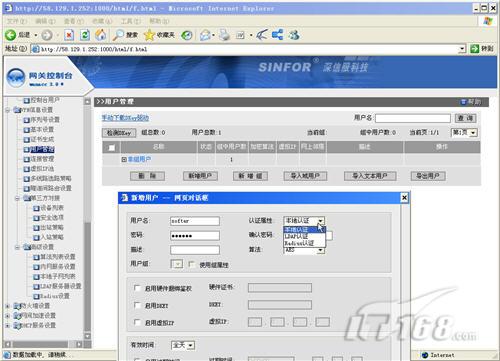Screen dimensions: 500x361
Task: Click the 手动下载DKey驱动 link
Action: 125,118
